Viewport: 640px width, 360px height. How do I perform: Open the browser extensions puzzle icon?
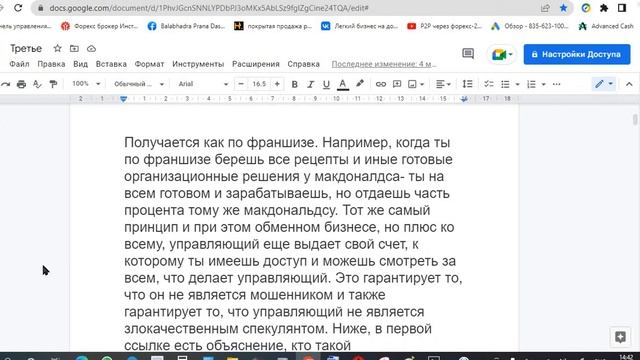604,8
